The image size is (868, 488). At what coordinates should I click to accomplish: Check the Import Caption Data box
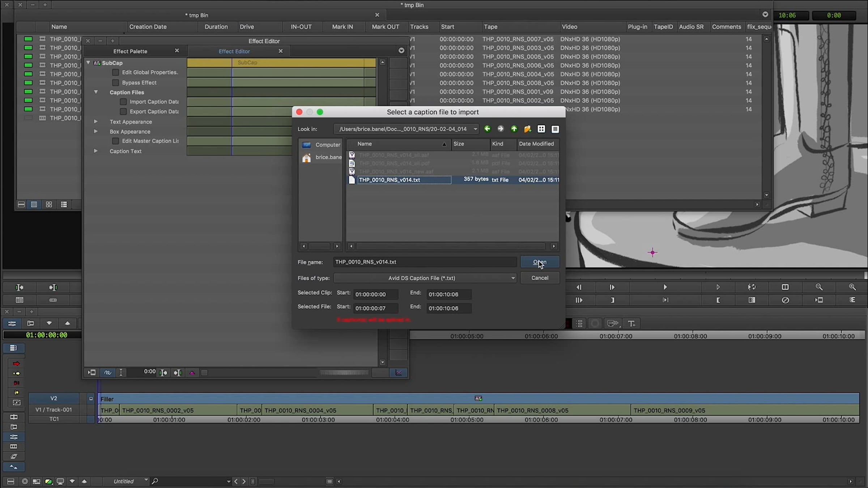[x=123, y=102]
